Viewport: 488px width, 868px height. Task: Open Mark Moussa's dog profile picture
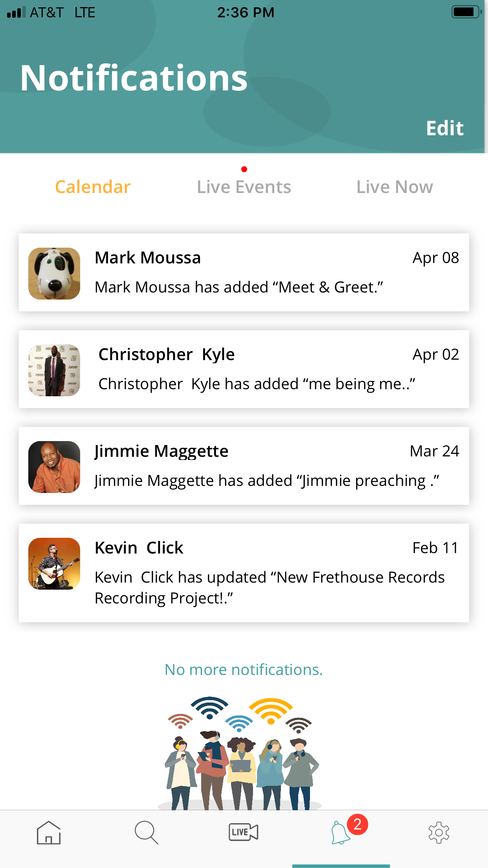[x=54, y=274]
